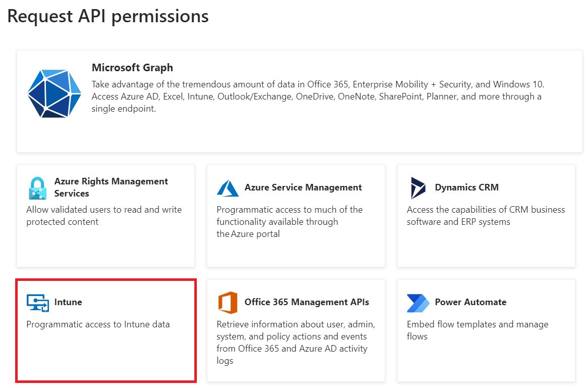Click 'Embed flow templates and manage flows' description
Viewport: 588px width, 388px height.
(477, 330)
